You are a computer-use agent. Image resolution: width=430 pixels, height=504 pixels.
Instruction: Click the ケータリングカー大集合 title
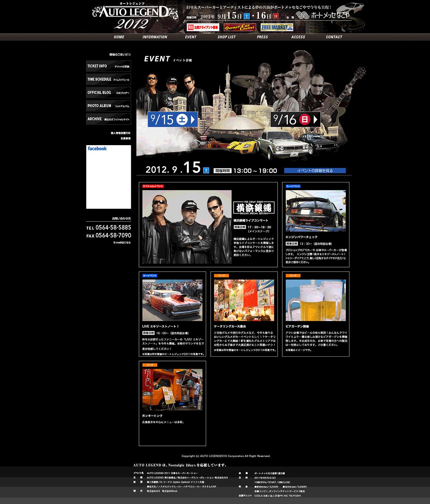230,327
